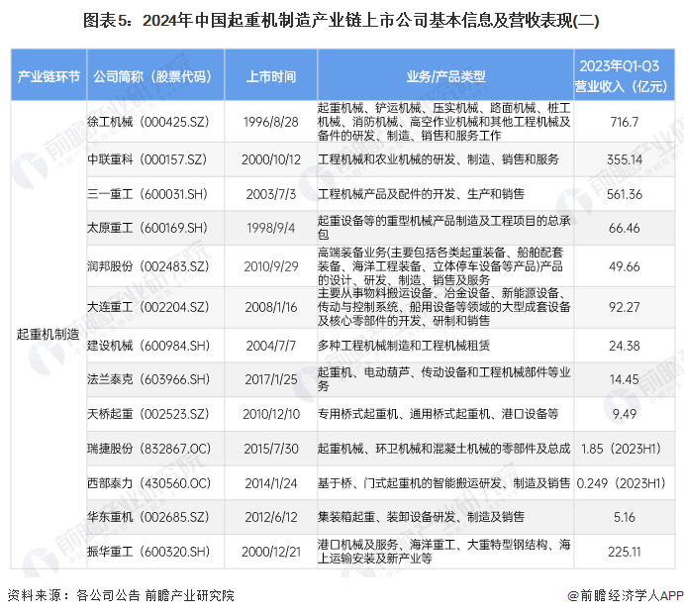Click revenue value 14.45
Screen dimensions: 684x616
pos(625,379)
